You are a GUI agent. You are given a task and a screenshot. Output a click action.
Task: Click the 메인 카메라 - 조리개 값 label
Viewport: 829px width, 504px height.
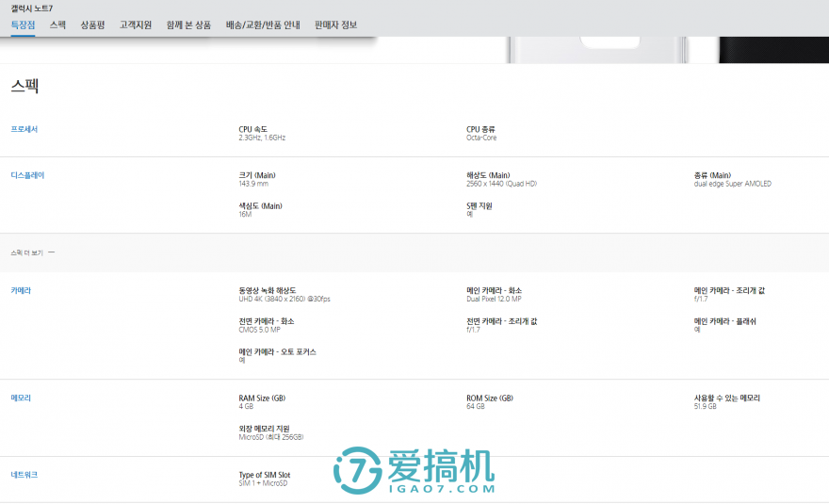(729, 290)
